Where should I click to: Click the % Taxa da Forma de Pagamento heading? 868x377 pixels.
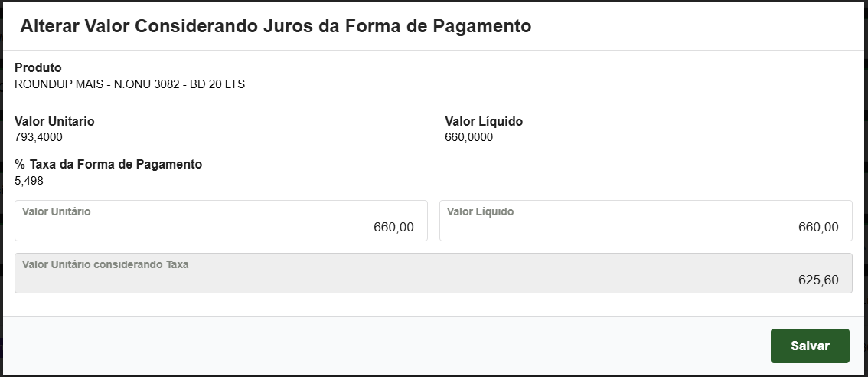point(108,164)
